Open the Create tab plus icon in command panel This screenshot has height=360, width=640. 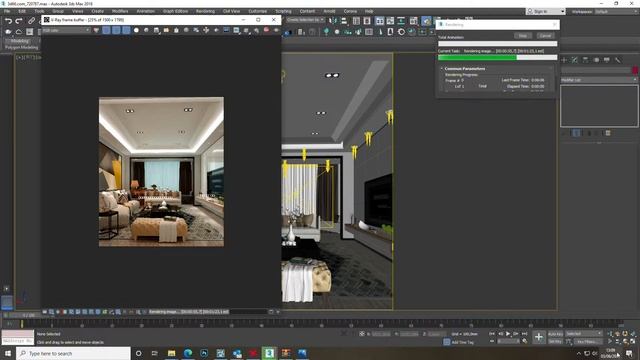coord(564,60)
